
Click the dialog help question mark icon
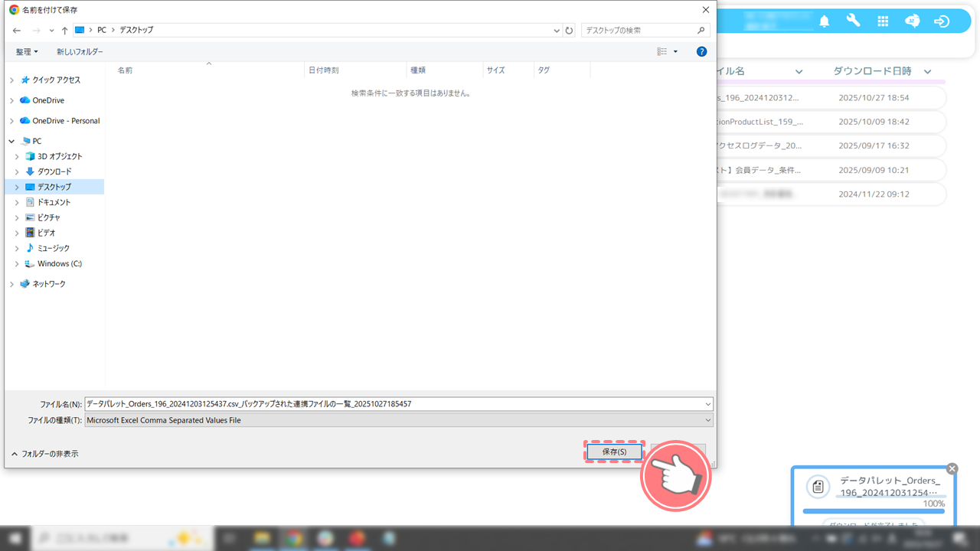point(701,51)
